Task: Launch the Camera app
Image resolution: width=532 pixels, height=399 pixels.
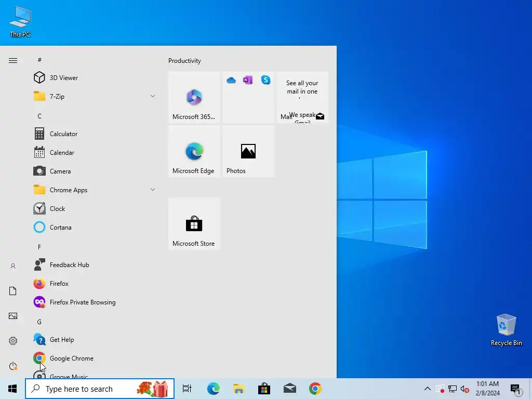Action: coord(95,171)
